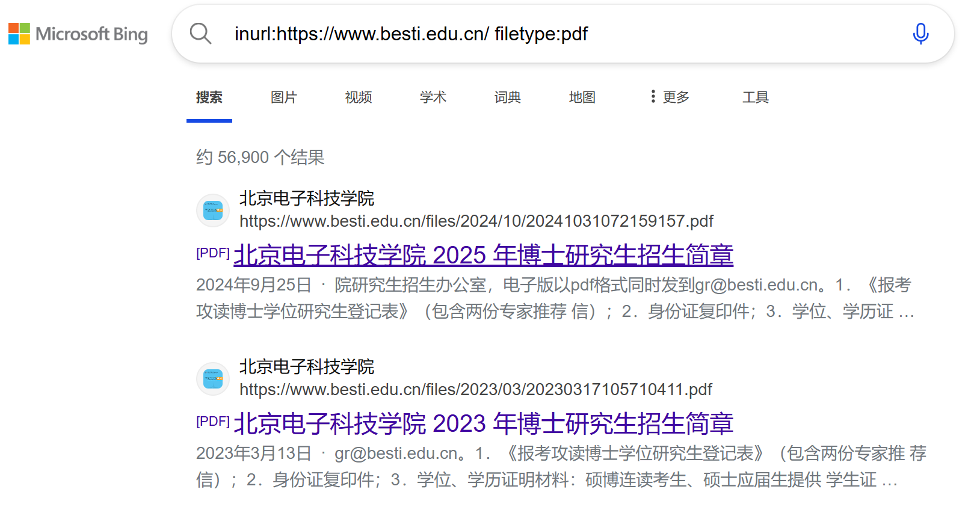The width and height of the screenshot is (980, 507).
Task: Click the snippet dated 2023年3月13日
Action: click(561, 466)
